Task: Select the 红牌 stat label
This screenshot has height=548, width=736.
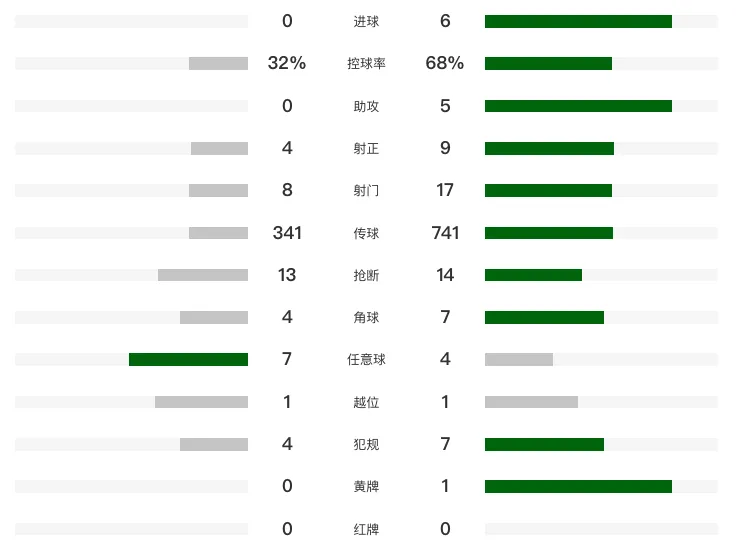Action: click(x=366, y=529)
